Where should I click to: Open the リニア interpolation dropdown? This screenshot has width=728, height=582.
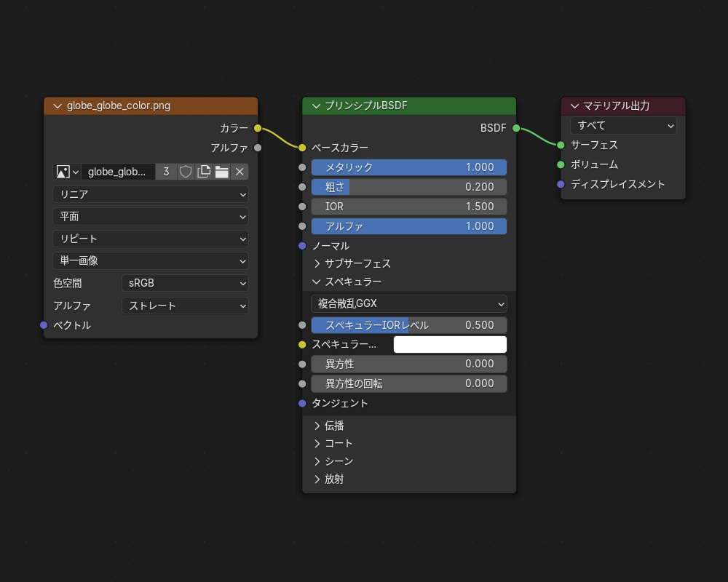point(150,195)
